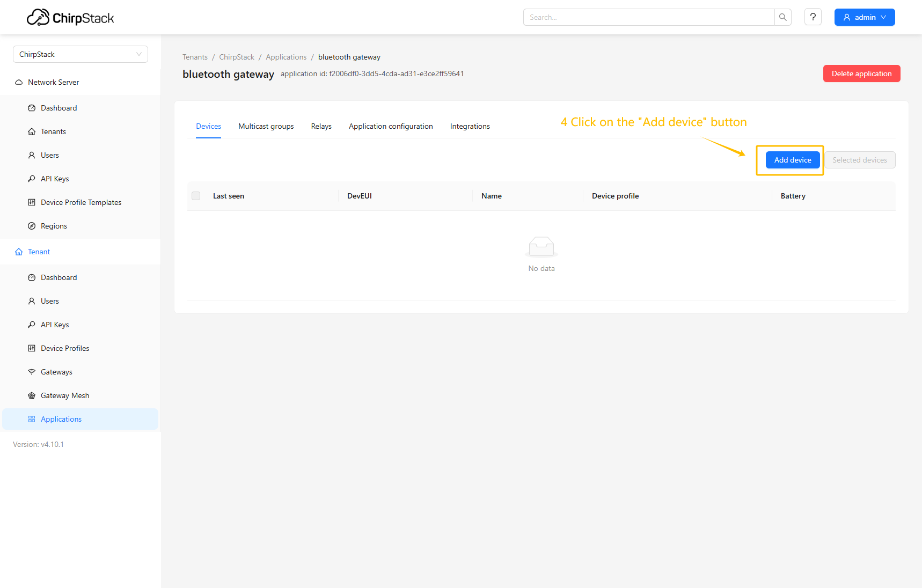Open tenant API Keys page

55,325
